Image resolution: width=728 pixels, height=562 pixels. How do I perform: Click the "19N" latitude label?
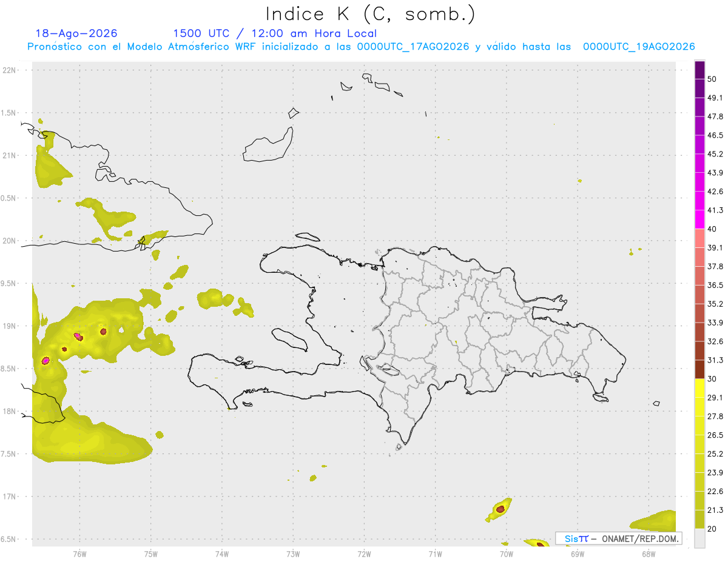tap(9, 326)
